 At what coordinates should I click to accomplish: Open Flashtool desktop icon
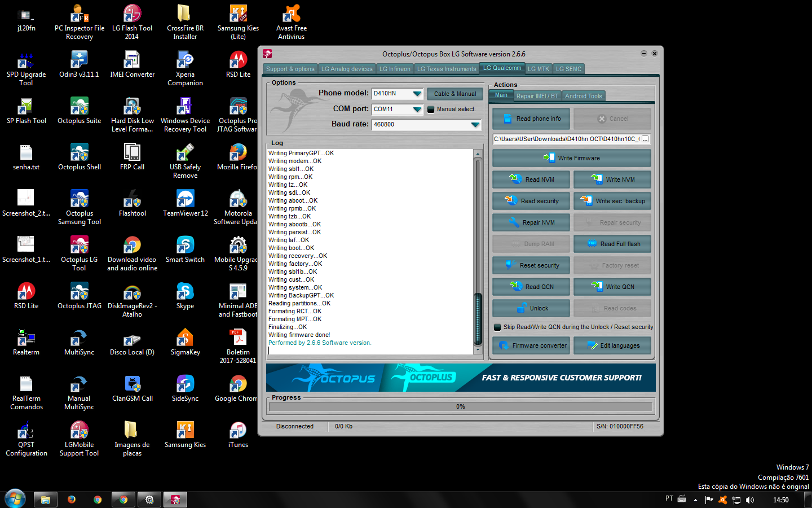click(x=132, y=203)
